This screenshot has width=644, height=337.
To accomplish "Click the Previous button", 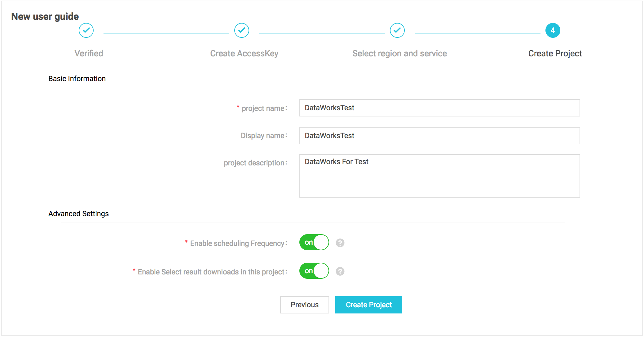I will tap(305, 305).
